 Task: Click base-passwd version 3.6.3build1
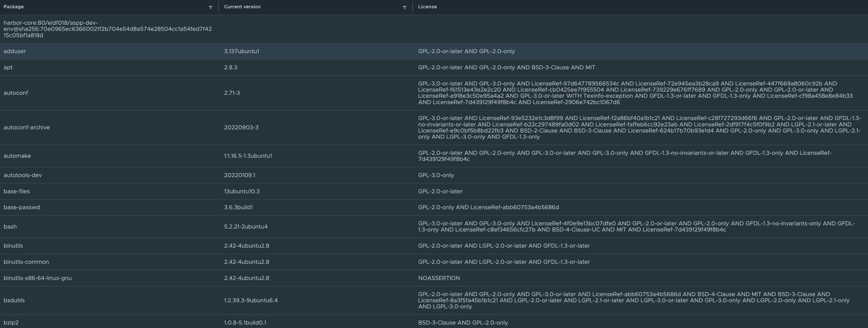tap(238, 207)
